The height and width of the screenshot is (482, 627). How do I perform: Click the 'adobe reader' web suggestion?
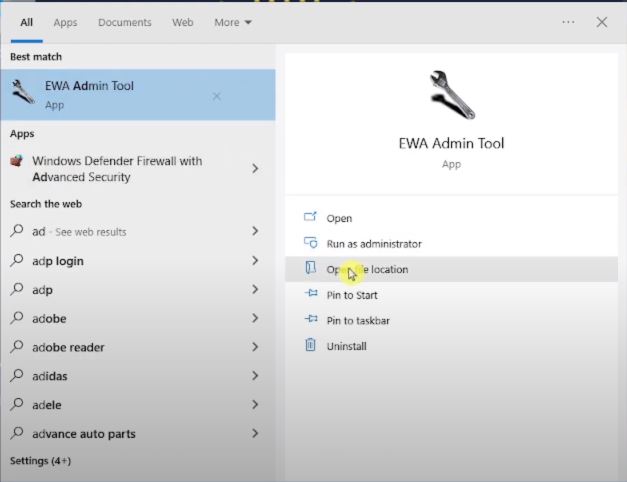(x=138, y=347)
